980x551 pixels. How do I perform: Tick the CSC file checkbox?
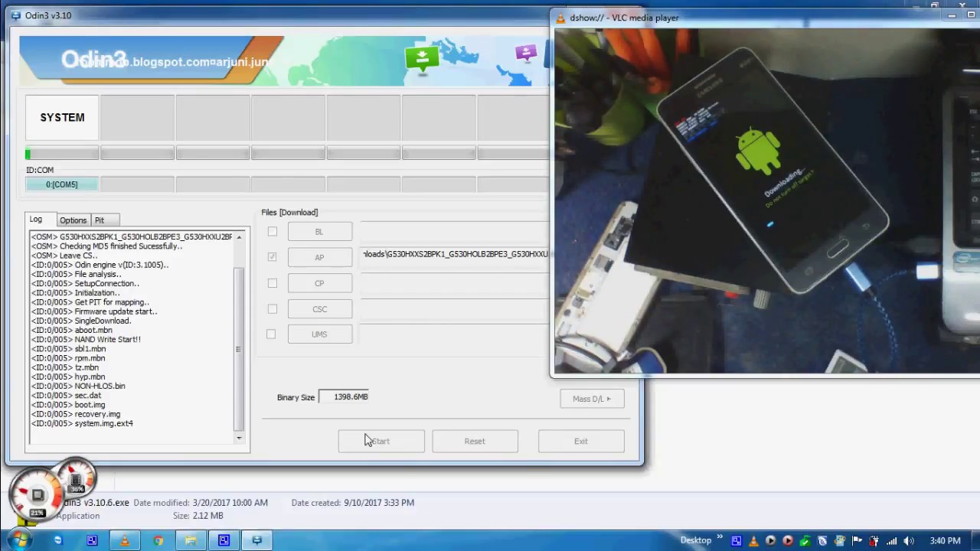click(x=272, y=308)
